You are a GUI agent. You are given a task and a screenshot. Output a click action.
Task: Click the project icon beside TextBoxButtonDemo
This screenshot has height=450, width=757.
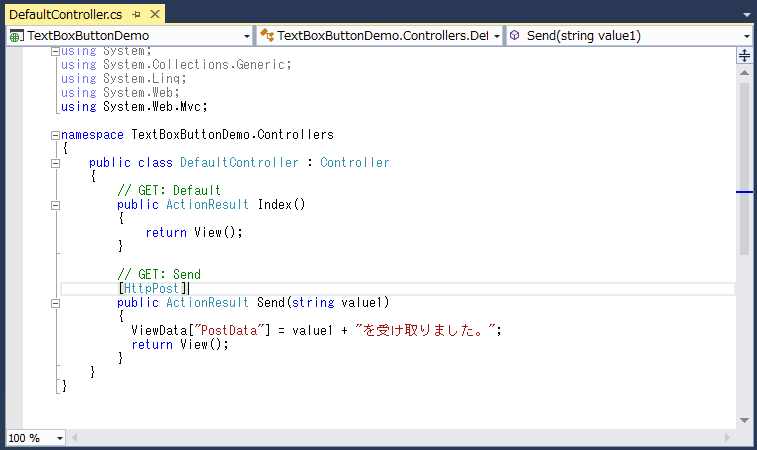(16, 36)
